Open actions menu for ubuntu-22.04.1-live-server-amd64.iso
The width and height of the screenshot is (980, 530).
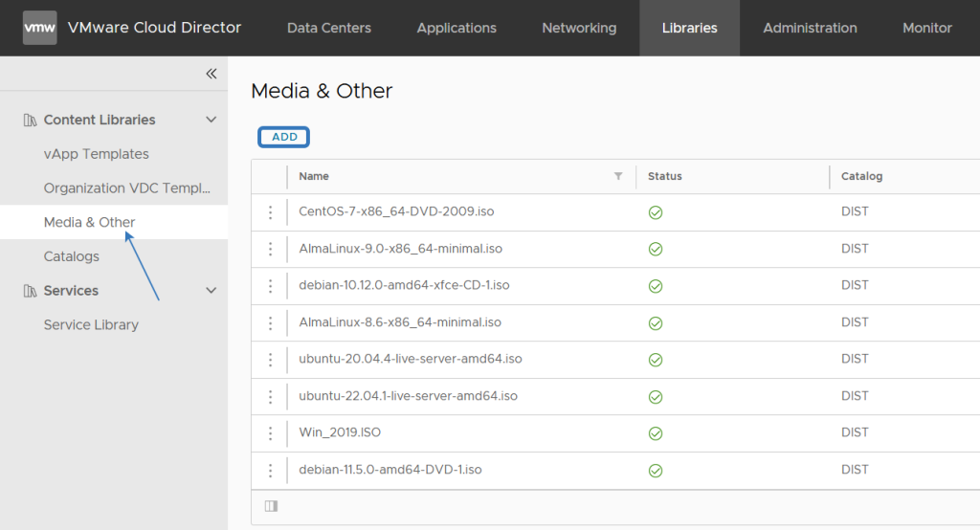pyautogui.click(x=270, y=396)
